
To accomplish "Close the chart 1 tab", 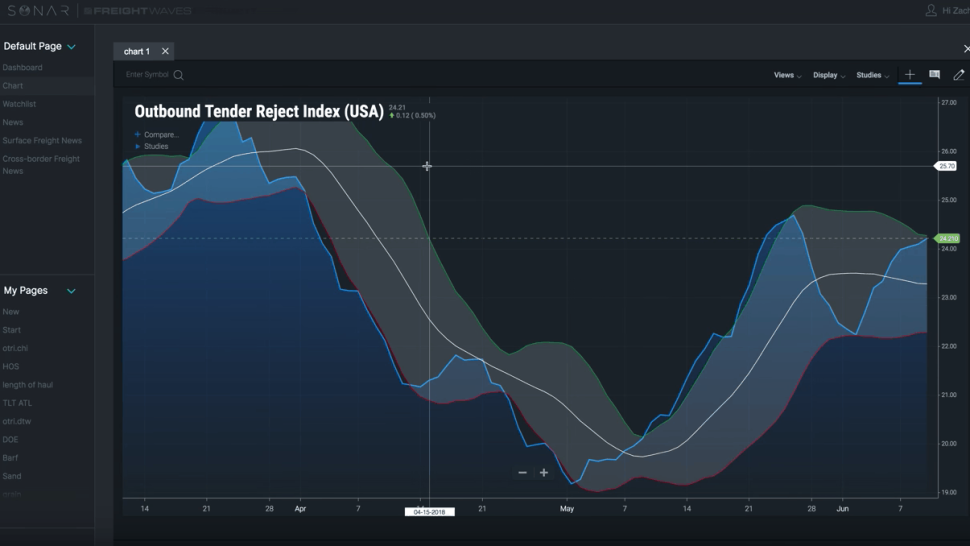I will click(x=165, y=51).
